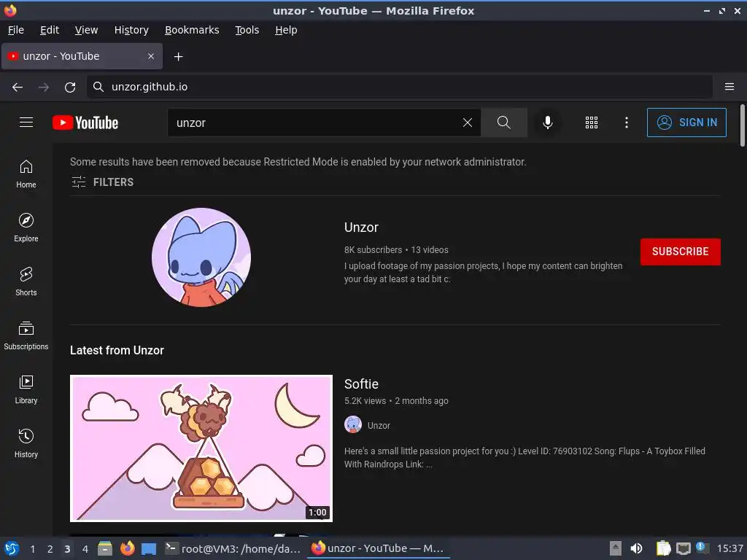Screen dimensions: 747x560
Task: Click the update notifier tray icon
Action: pos(701,548)
